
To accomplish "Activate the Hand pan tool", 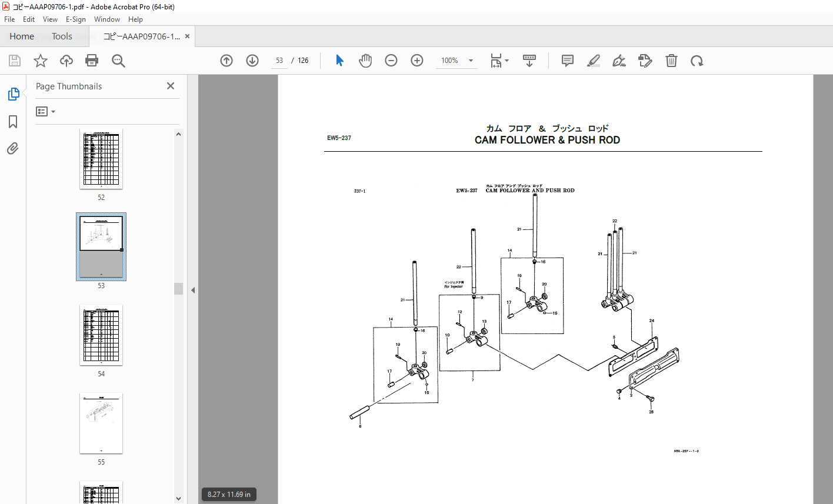I will [365, 61].
